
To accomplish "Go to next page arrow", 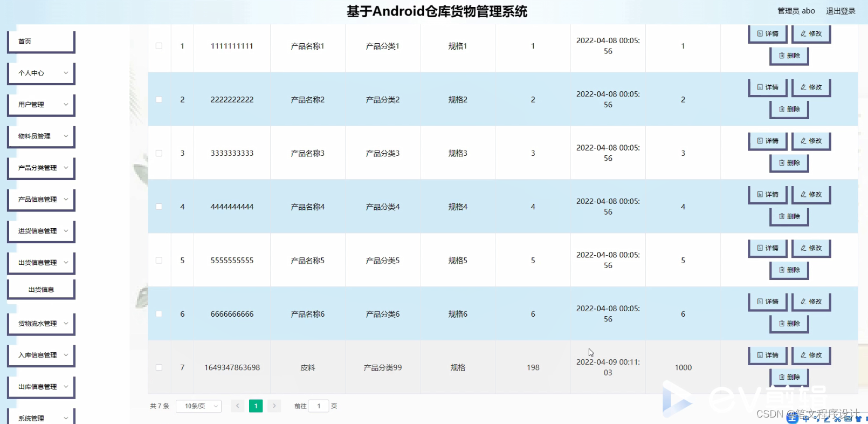I will [x=274, y=406].
